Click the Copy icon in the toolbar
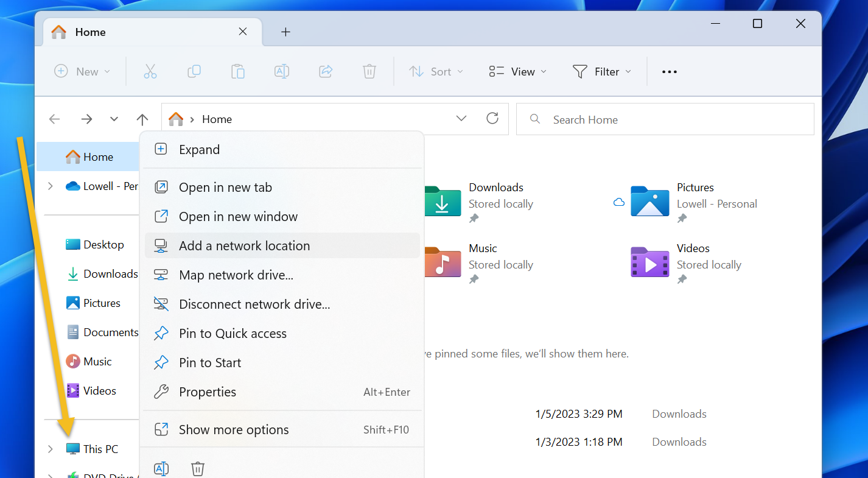 pyautogui.click(x=194, y=71)
